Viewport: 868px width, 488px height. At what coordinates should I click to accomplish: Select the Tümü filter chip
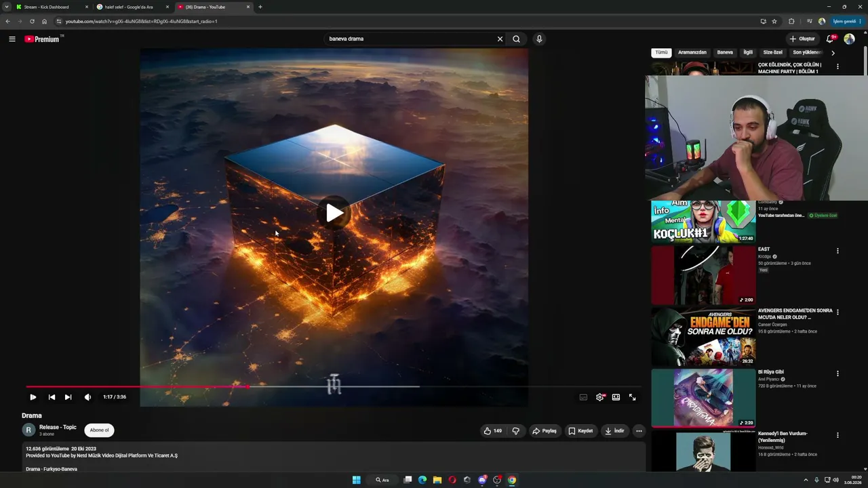pos(661,52)
